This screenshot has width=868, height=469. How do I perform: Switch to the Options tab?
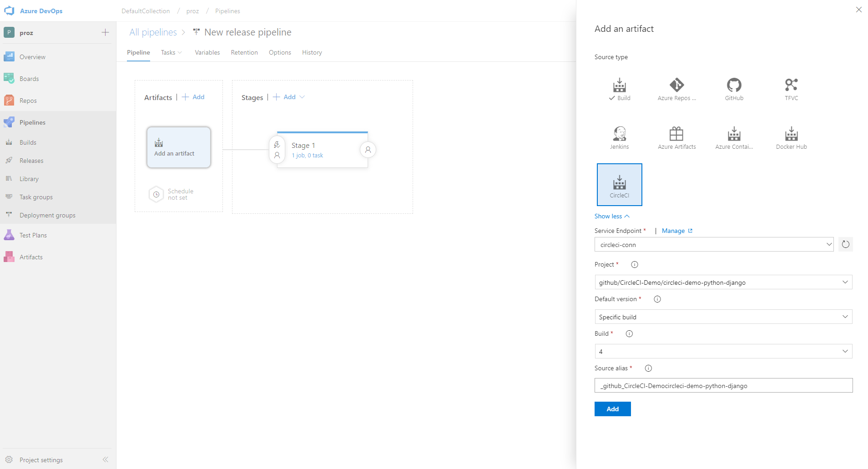pos(280,52)
